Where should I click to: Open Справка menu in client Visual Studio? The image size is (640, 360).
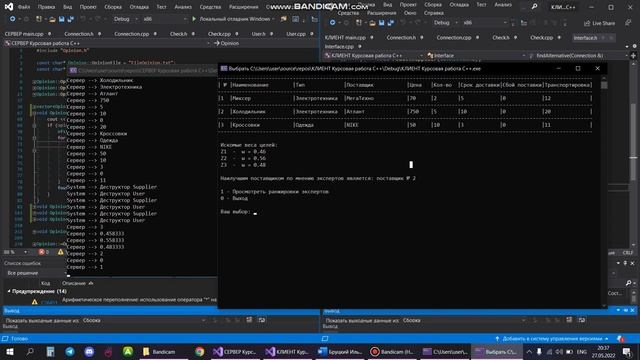coord(433,13)
